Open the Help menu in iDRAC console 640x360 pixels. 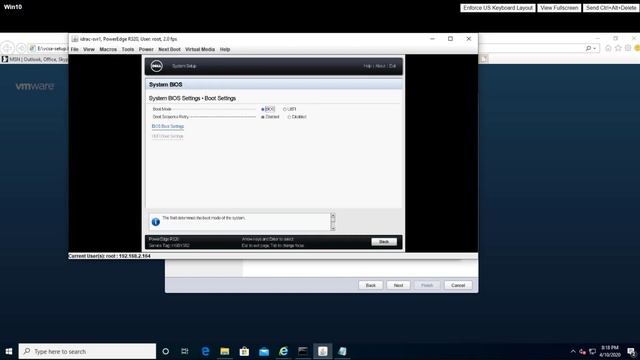(x=225, y=49)
